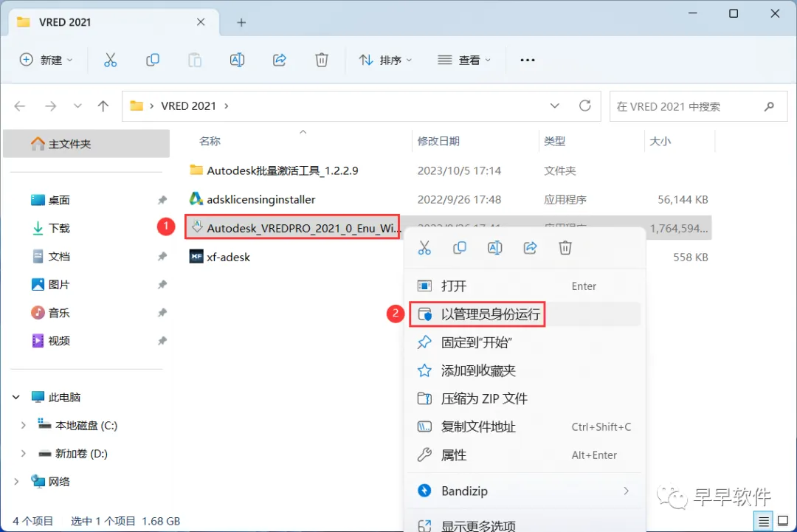Viewport: 797px width, 532px height.
Task: Choose 复制文件地址 in context menu
Action: [x=525, y=426]
